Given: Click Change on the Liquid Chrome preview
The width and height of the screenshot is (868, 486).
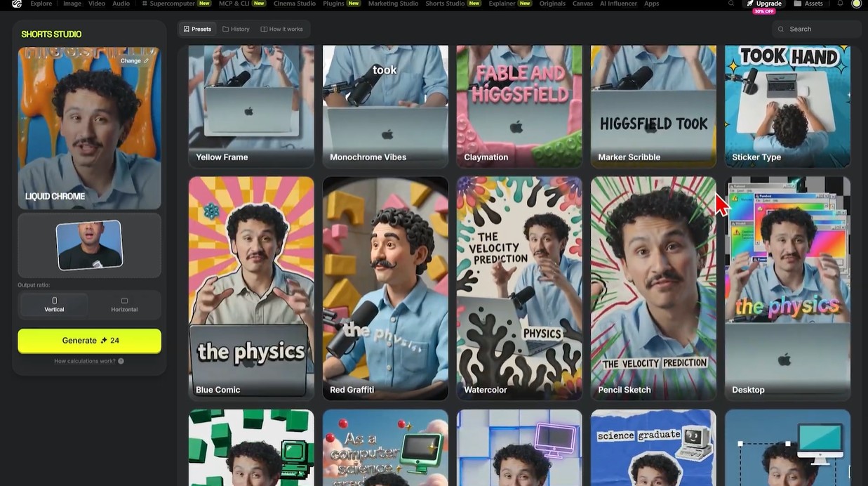Looking at the screenshot, I should coord(135,60).
